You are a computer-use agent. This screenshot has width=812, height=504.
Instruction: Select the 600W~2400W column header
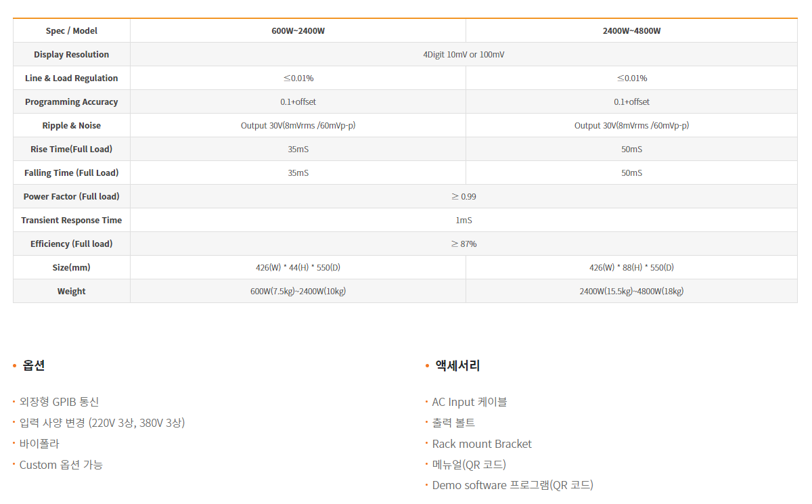(298, 31)
